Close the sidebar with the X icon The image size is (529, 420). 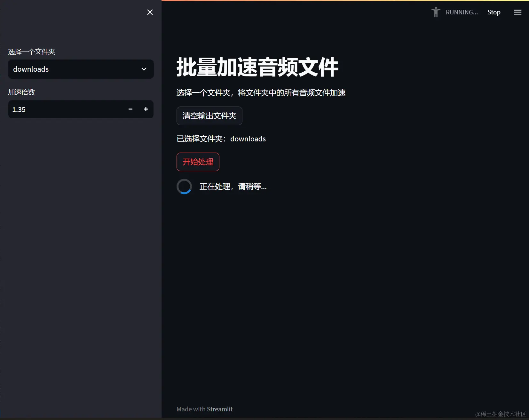coord(150,12)
